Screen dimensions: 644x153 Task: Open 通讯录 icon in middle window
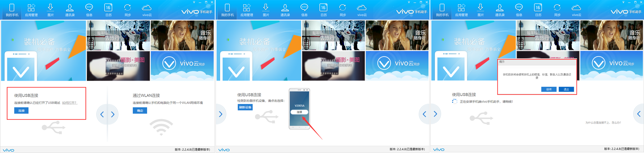(285, 10)
